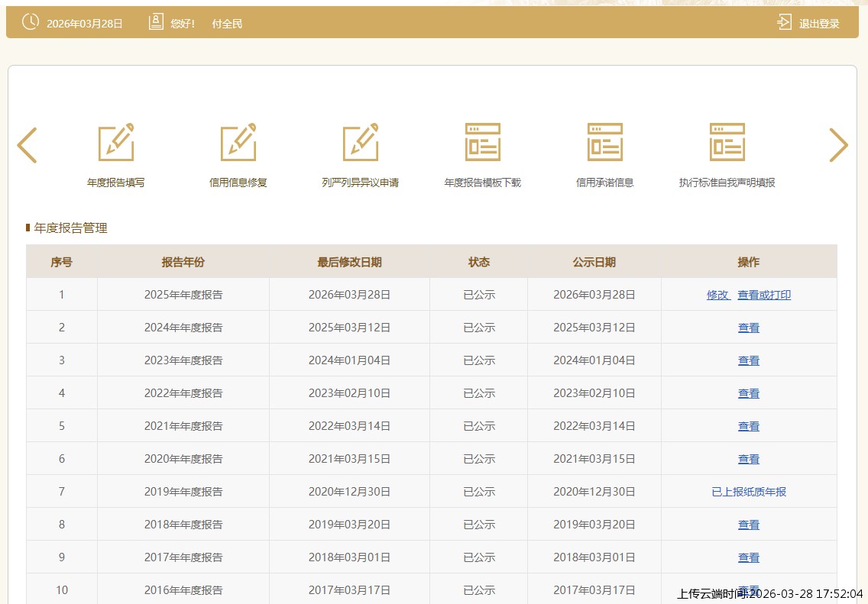Open 查看或打印 for 2025 report
Image resolution: width=868 pixels, height=604 pixels.
tap(764, 295)
